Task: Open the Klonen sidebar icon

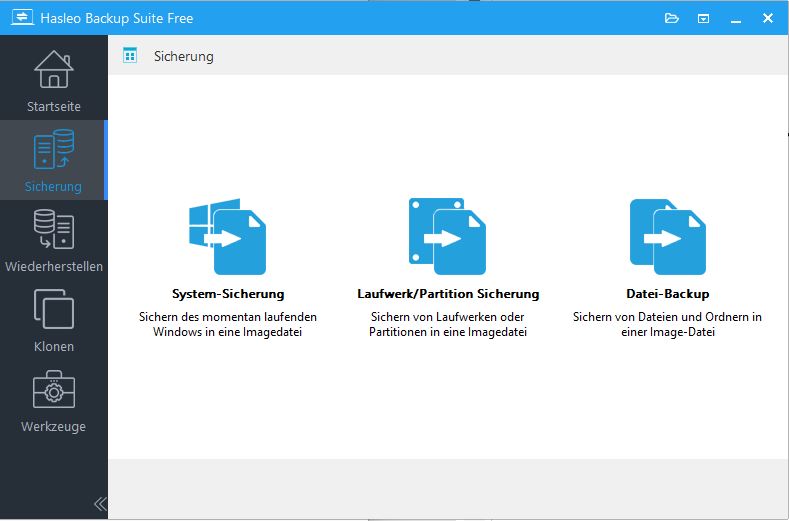Action: tap(54, 309)
